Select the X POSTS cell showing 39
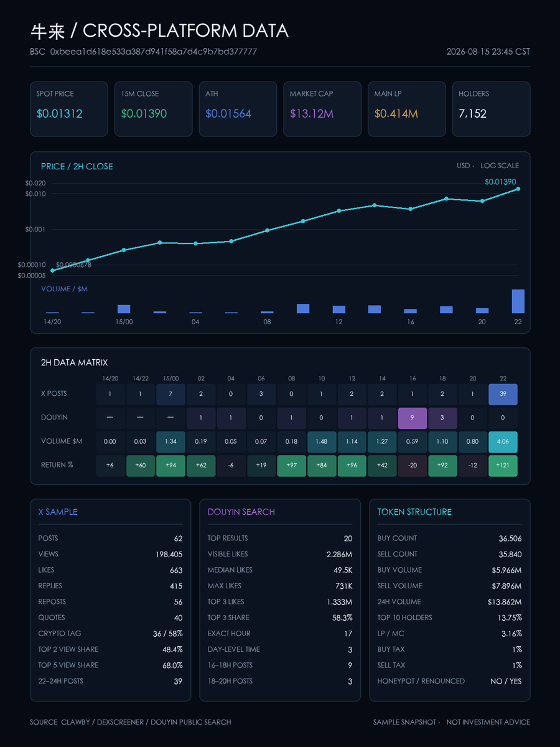Image resolution: width=560 pixels, height=747 pixels. click(x=503, y=394)
